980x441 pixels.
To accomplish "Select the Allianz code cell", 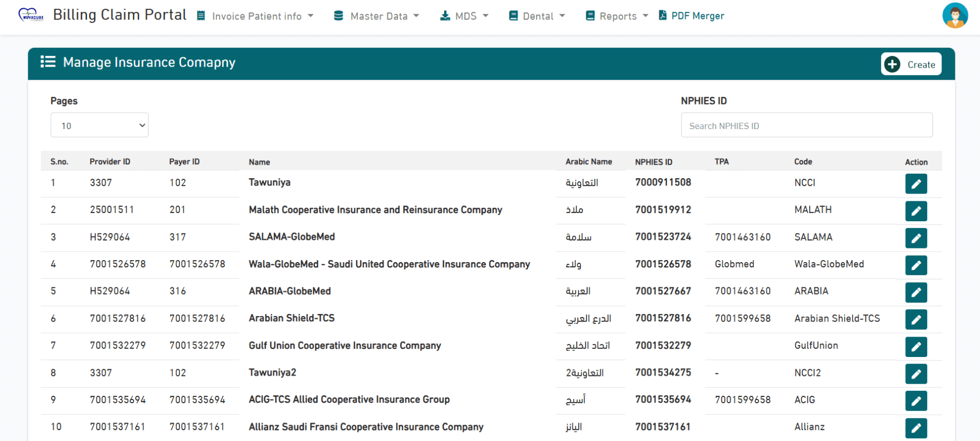I will click(809, 427).
